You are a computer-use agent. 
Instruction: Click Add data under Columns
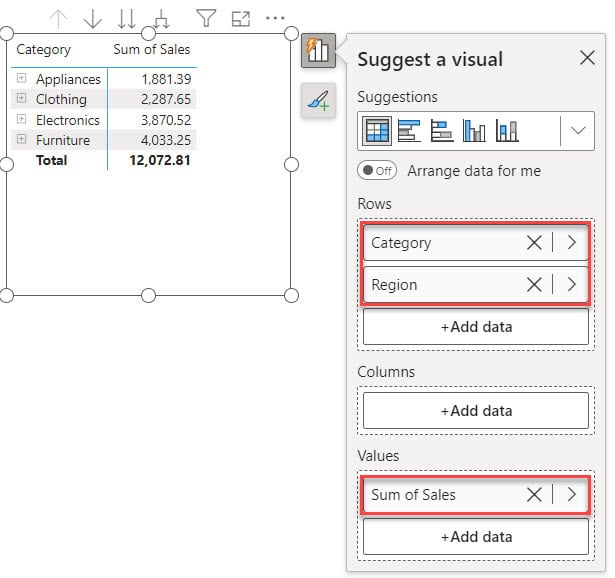(476, 411)
